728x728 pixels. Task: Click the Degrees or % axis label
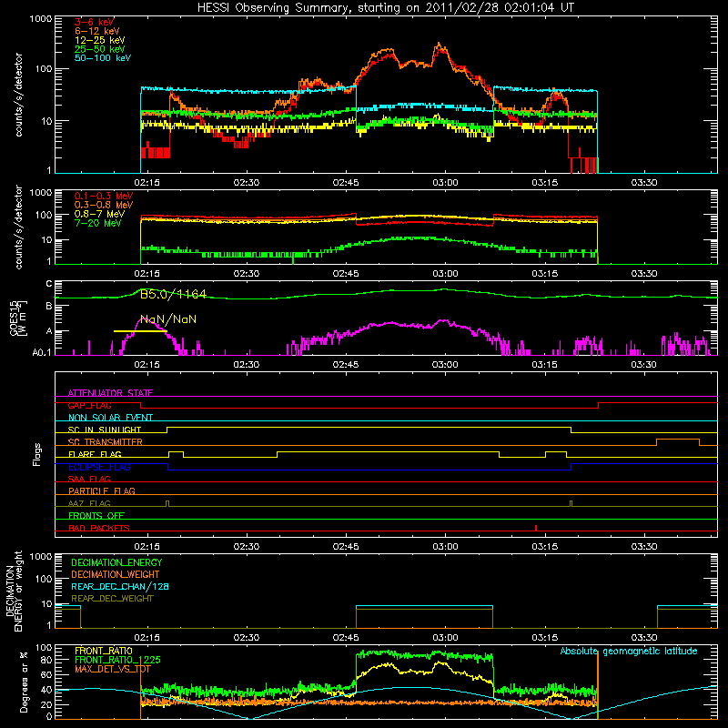coord(24,682)
